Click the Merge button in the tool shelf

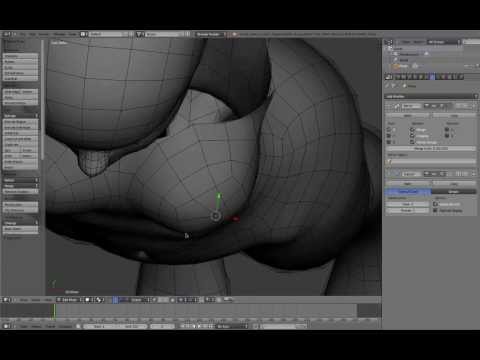[20, 186]
